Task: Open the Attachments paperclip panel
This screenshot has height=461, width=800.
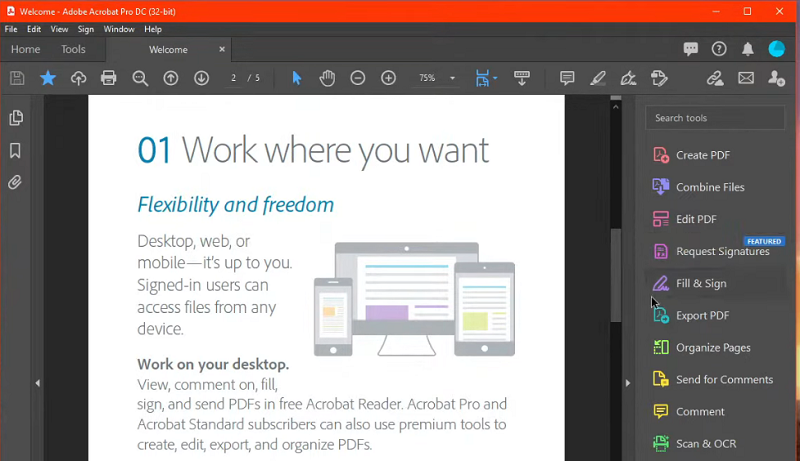Action: 15,182
